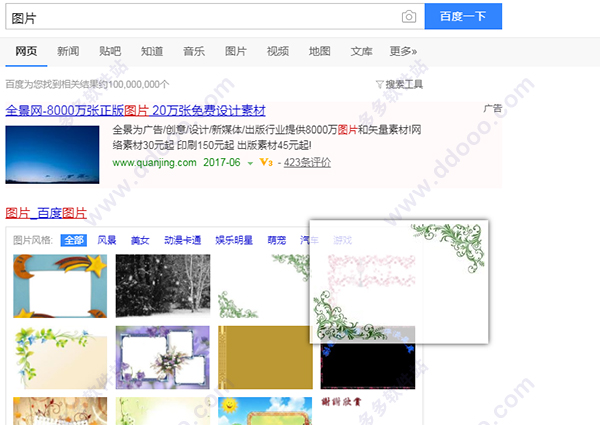The width and height of the screenshot is (600, 425).
Task: Switch to the 新闻 tab
Action: [68, 51]
